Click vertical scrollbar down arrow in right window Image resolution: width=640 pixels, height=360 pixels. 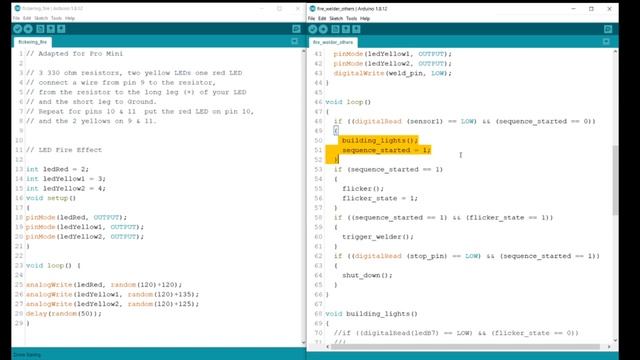click(615, 340)
